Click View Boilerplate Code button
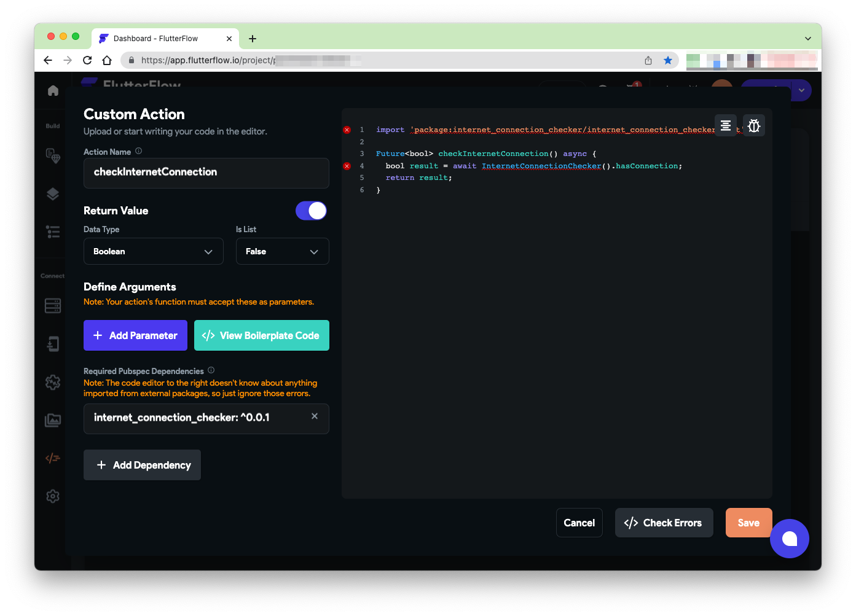The width and height of the screenshot is (856, 616). pos(261,335)
